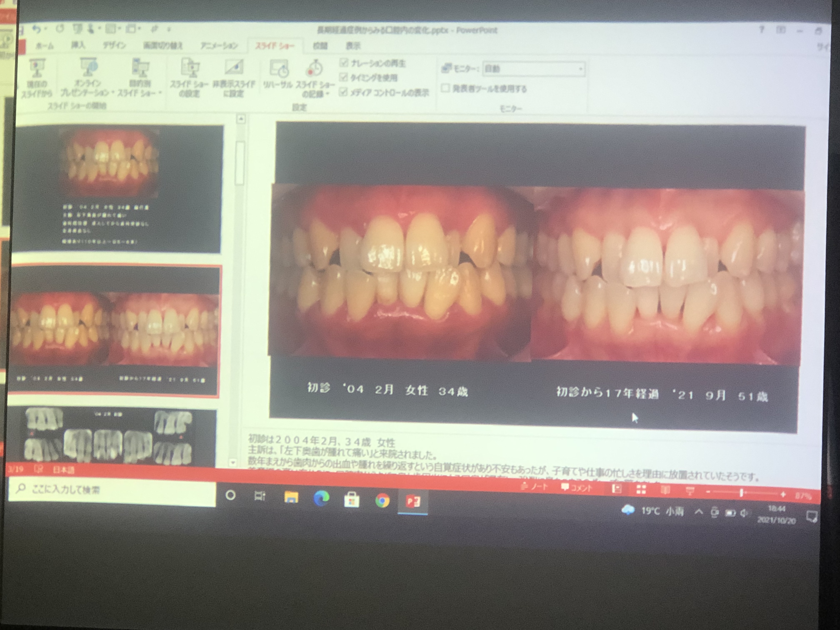Click the Redo/Repeat icon in quick access toolbar
840x630 pixels.
(x=60, y=29)
